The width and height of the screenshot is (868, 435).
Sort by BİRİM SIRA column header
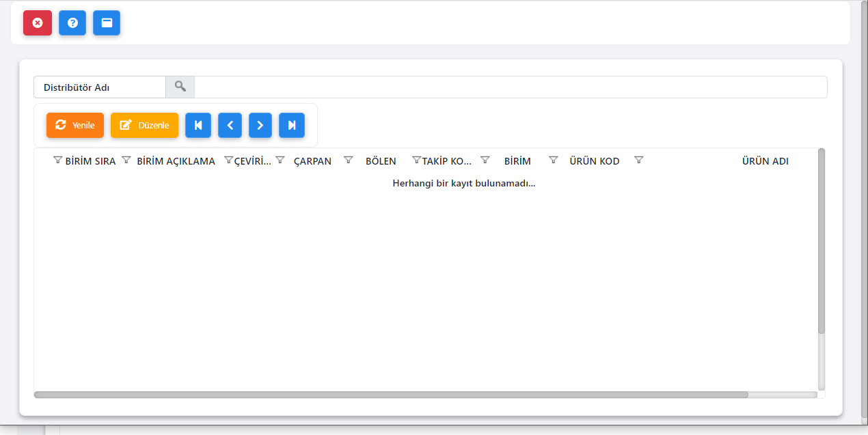point(90,161)
